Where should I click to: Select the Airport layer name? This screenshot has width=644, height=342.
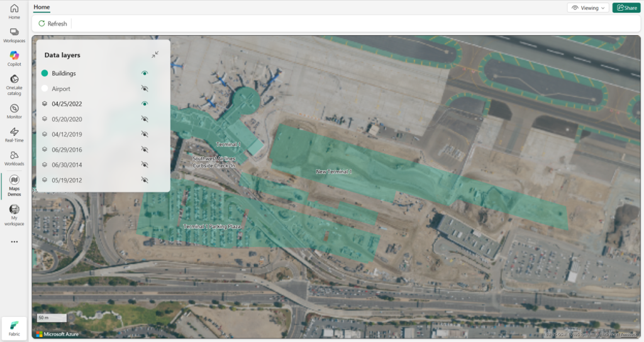coord(61,89)
